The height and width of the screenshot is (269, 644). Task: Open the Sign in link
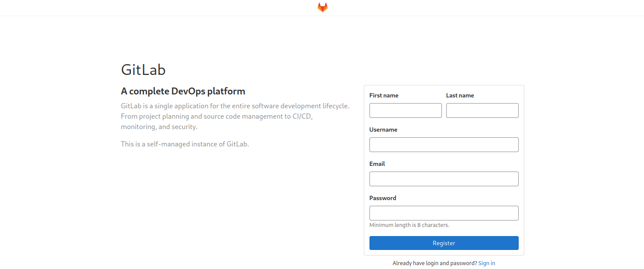click(487, 263)
